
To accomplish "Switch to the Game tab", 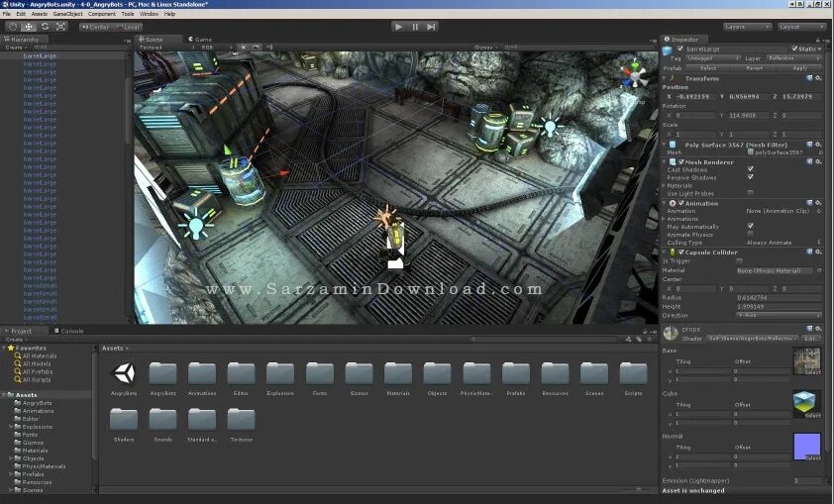I will 199,39.
